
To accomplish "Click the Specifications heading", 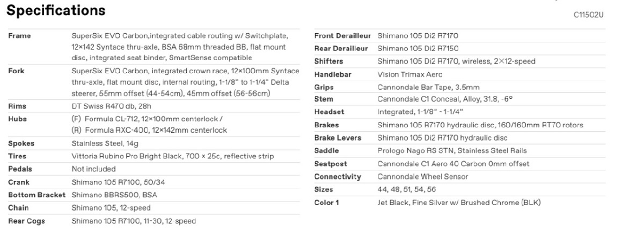I will 56,10.
